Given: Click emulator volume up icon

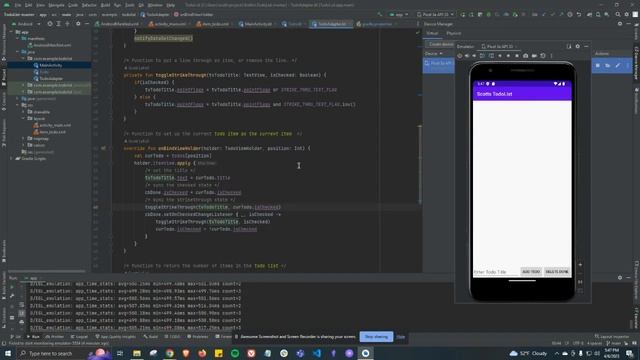Looking at the screenshot, I should [x=467, y=56].
